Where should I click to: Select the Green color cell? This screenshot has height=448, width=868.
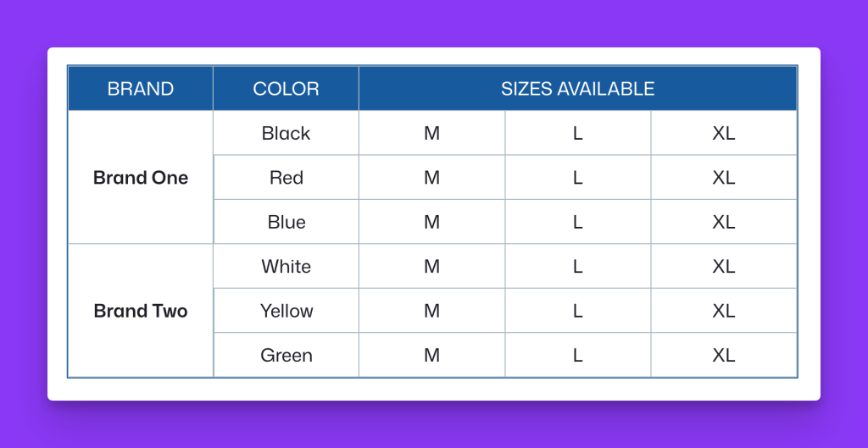coord(287,355)
